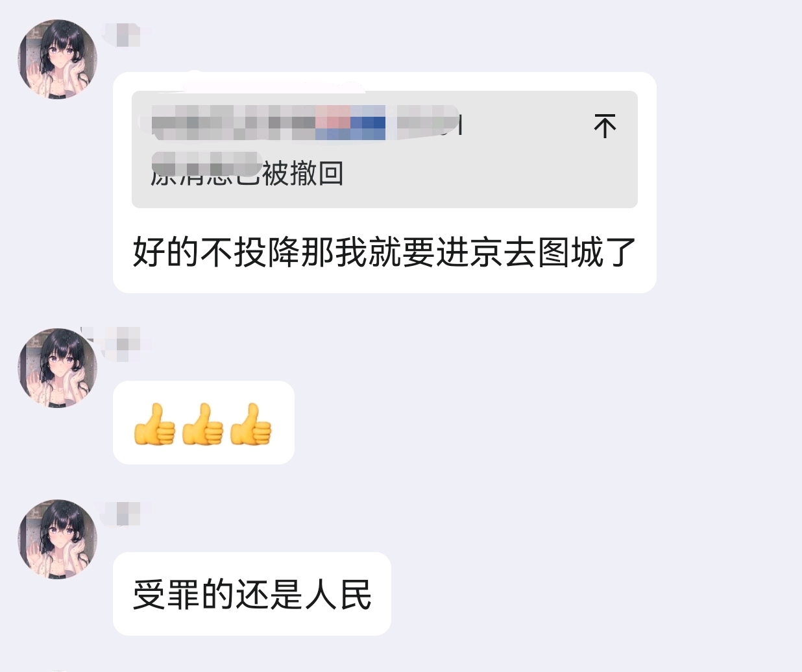Tap the middle thumbs-up emoji
Viewport: 802px width, 672px height.
tap(202, 424)
